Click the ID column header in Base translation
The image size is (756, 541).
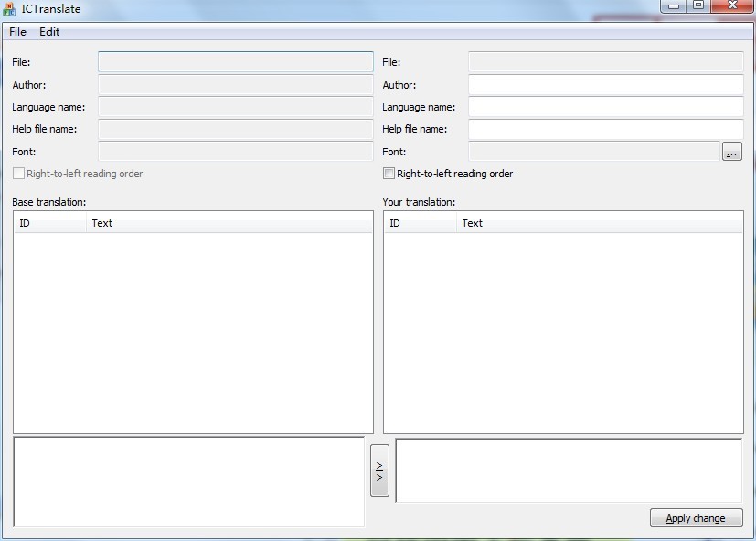point(50,223)
